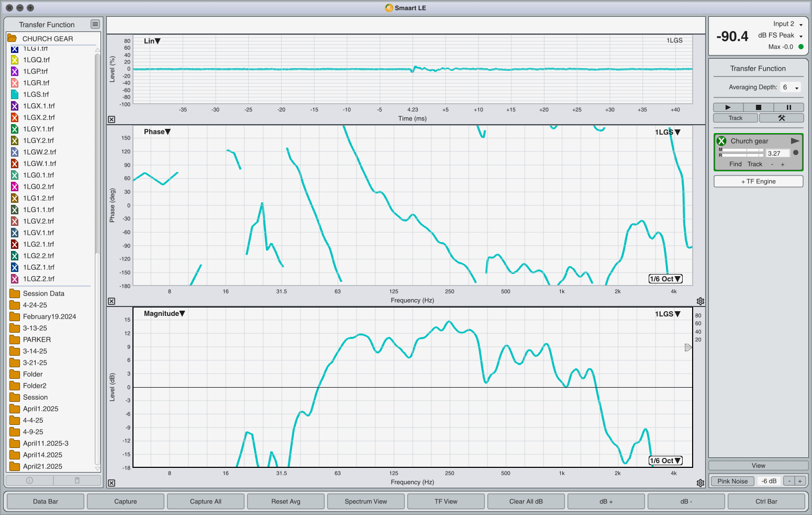Open the dB FS Peak meter dropdown
The height and width of the screenshot is (515, 812).
tap(781, 36)
